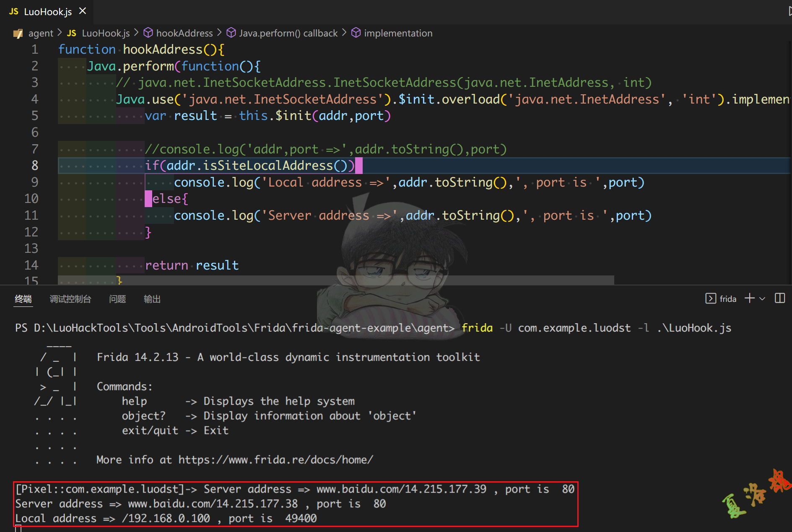Viewport: 792px width, 532px height.
Task: Click line number 8 in gutter
Action: (35, 166)
